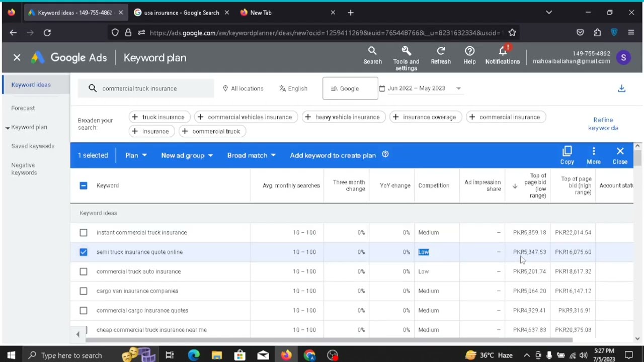Open a new browser tab
Screen dimensions: 644x362
coord(351,13)
